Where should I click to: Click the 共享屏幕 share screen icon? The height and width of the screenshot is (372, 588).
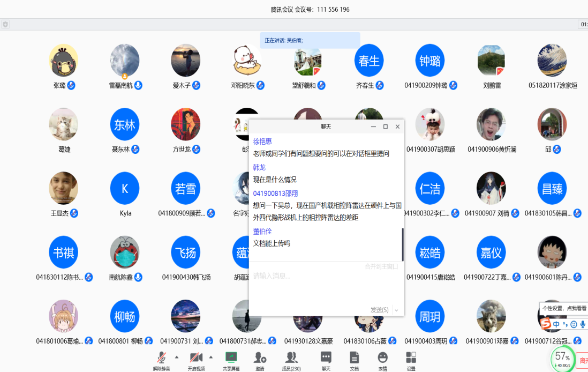pyautogui.click(x=231, y=358)
